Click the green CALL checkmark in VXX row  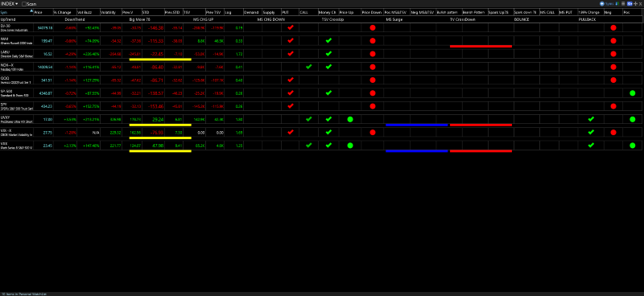[x=308, y=145]
